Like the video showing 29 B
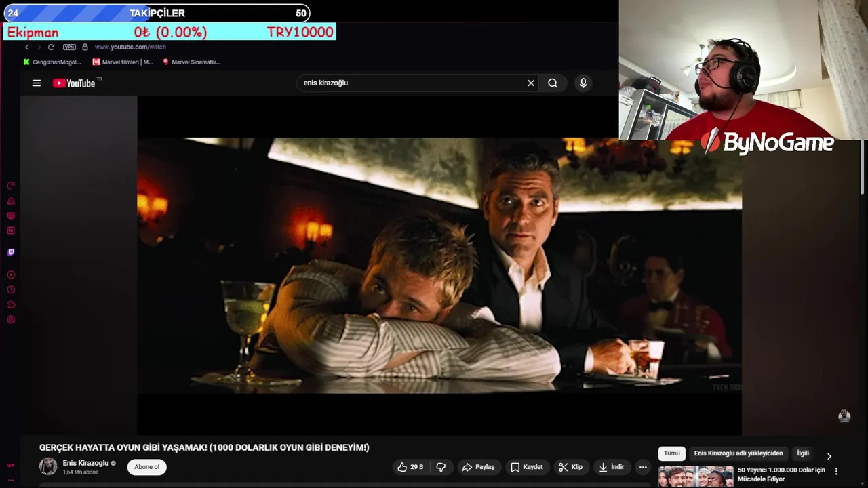Viewport: 868px width, 488px height. [410, 467]
